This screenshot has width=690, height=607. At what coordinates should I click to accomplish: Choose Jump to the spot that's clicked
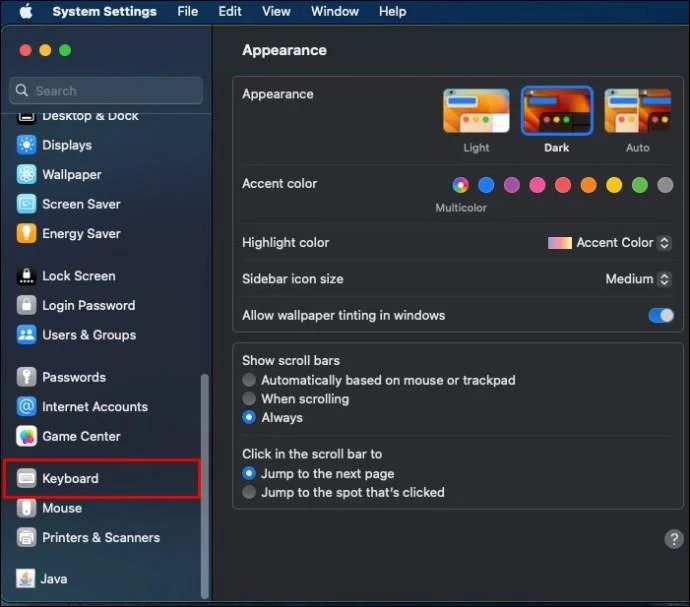pyautogui.click(x=249, y=492)
